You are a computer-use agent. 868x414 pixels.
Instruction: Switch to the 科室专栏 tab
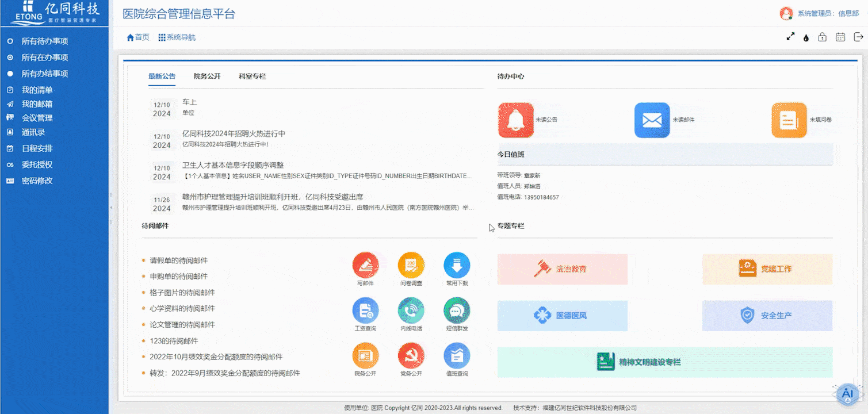pyautogui.click(x=252, y=76)
